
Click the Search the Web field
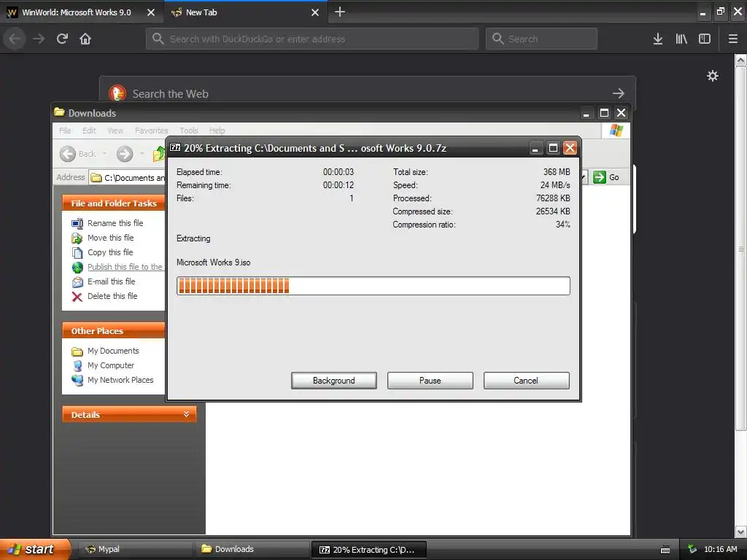(x=367, y=93)
